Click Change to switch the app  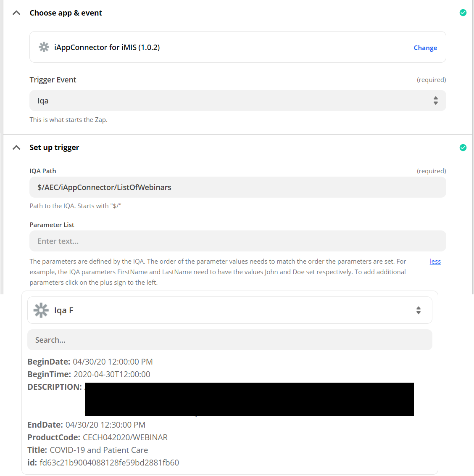[x=425, y=48]
